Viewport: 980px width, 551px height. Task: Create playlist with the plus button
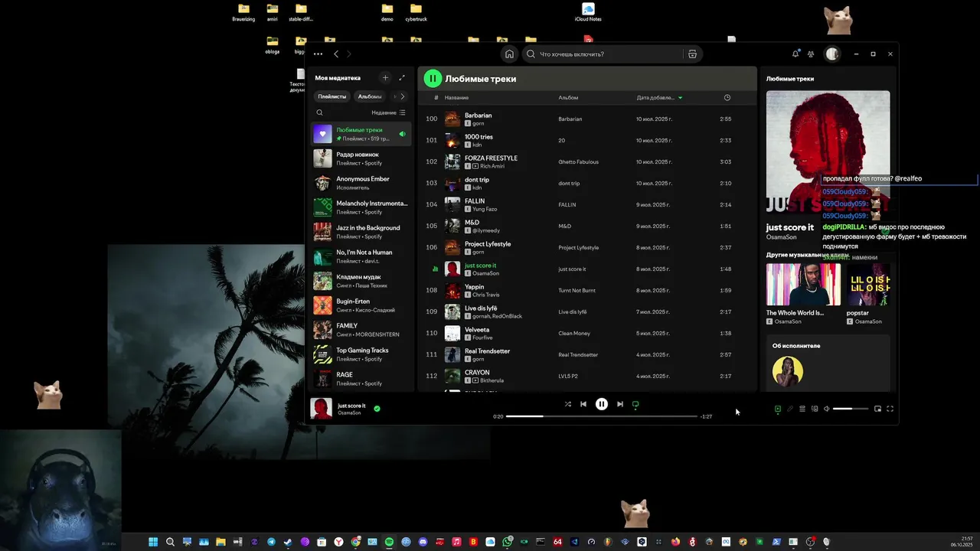pos(385,78)
